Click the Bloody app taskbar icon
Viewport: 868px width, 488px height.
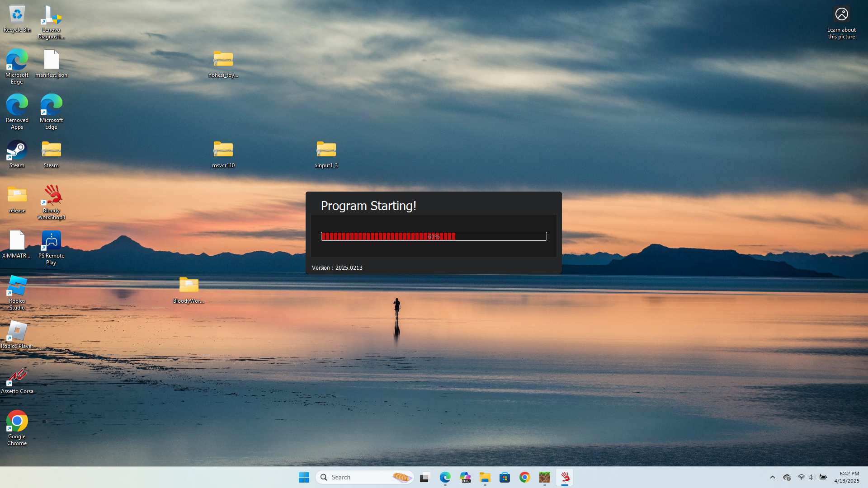565,477
